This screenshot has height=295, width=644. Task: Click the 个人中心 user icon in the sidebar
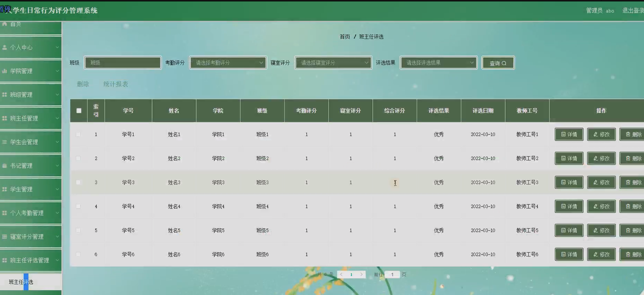pos(5,47)
